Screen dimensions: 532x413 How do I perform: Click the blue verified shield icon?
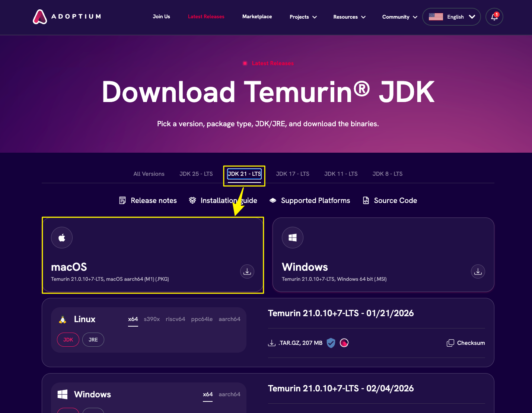pos(331,343)
